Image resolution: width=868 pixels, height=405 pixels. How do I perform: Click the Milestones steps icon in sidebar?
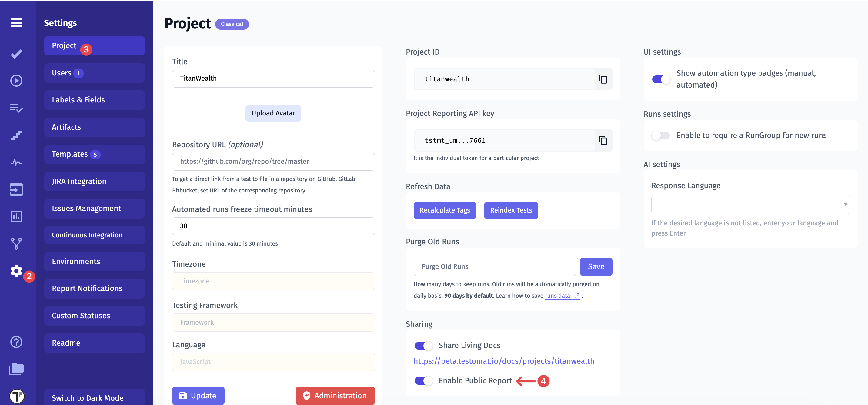click(16, 135)
